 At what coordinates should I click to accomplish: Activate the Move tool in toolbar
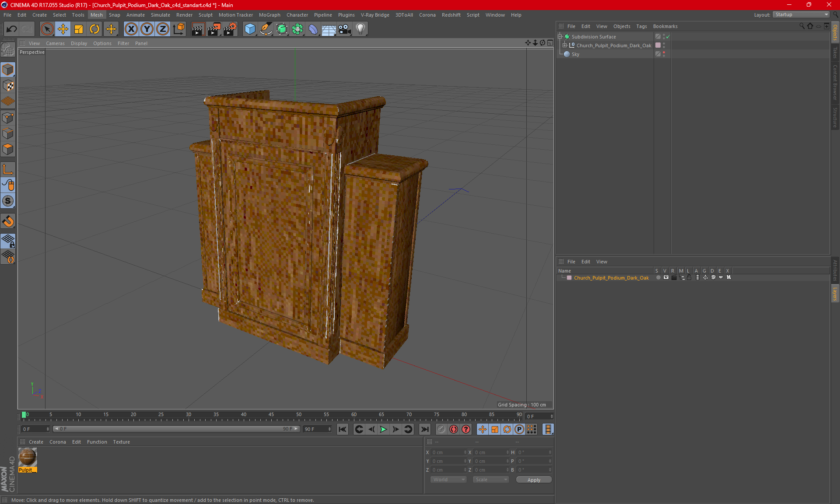(x=63, y=29)
